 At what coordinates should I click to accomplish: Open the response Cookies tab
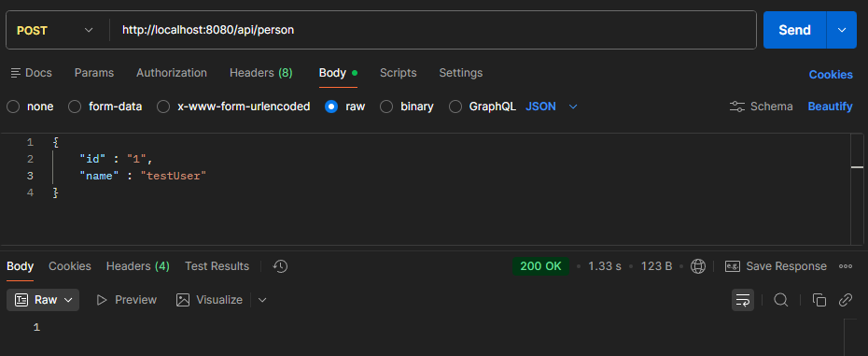[x=70, y=266]
